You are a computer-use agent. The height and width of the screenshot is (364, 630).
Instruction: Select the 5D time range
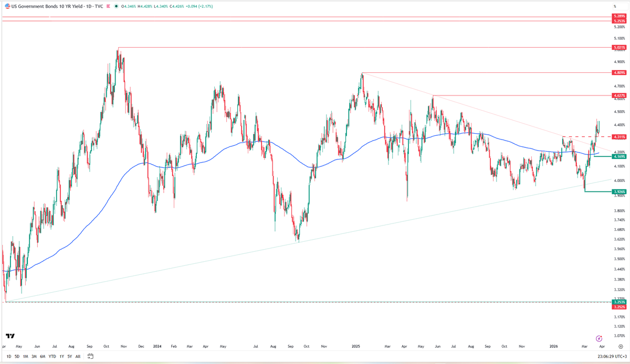tap(16, 356)
